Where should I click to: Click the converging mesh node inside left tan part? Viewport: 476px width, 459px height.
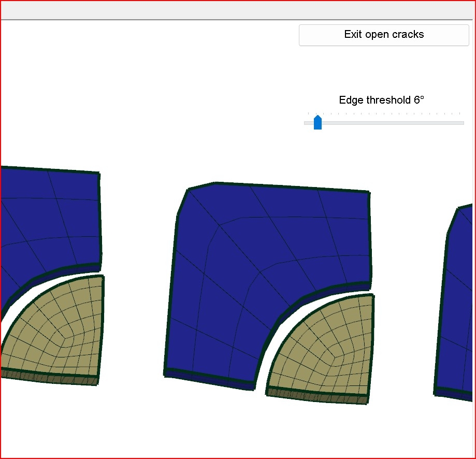click(x=65, y=337)
